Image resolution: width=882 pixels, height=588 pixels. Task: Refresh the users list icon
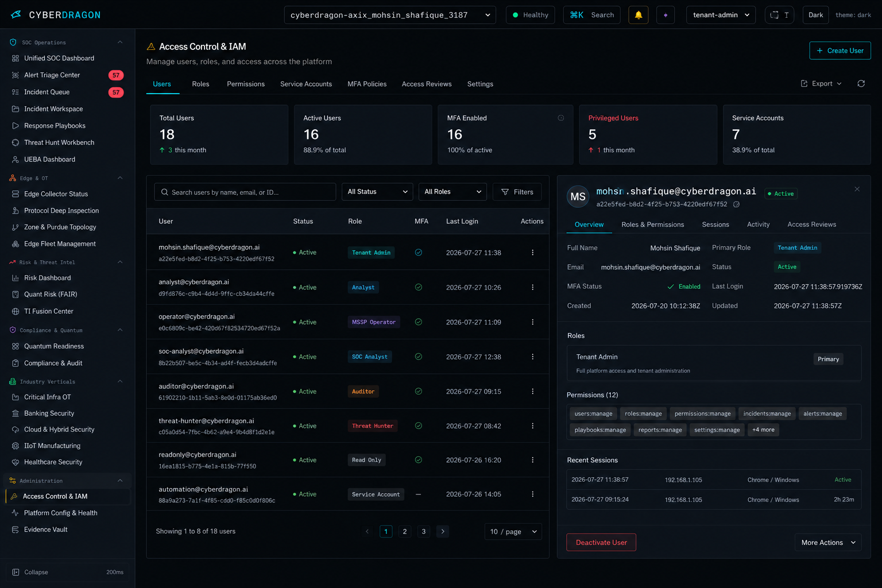click(861, 84)
